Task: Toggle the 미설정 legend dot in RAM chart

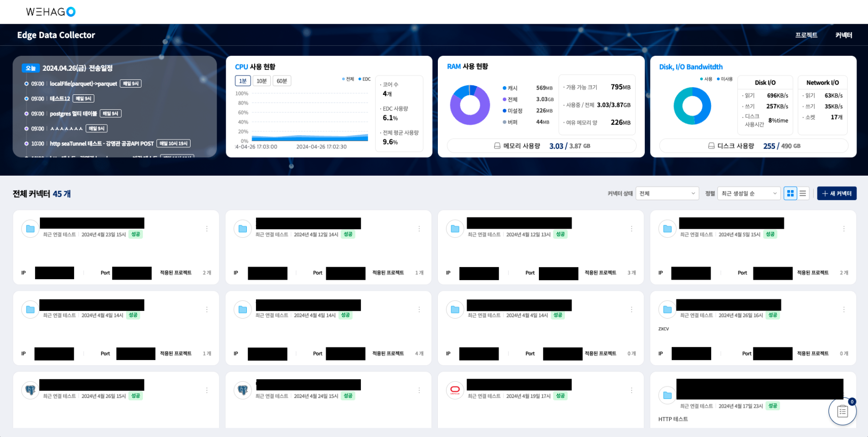Action: coord(504,111)
